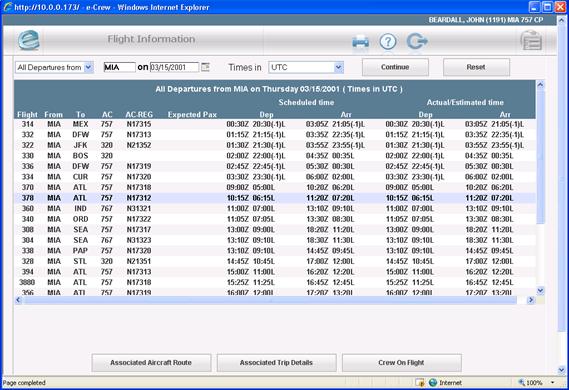Select flight 308 row
The image size is (569, 390).
[x=275, y=229]
